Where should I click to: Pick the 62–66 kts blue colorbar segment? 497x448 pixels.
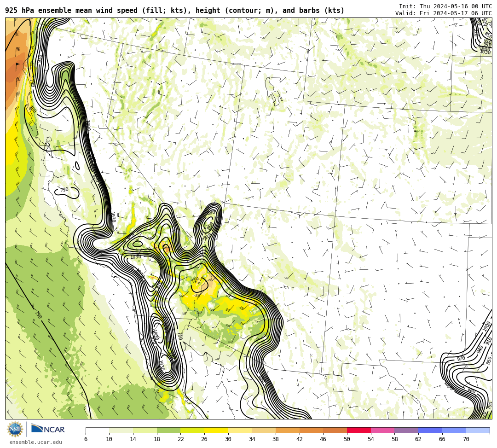click(430, 430)
